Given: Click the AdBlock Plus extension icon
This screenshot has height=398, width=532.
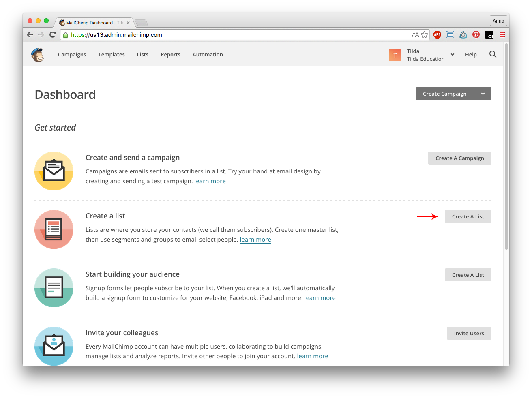Looking at the screenshot, I should coord(437,35).
